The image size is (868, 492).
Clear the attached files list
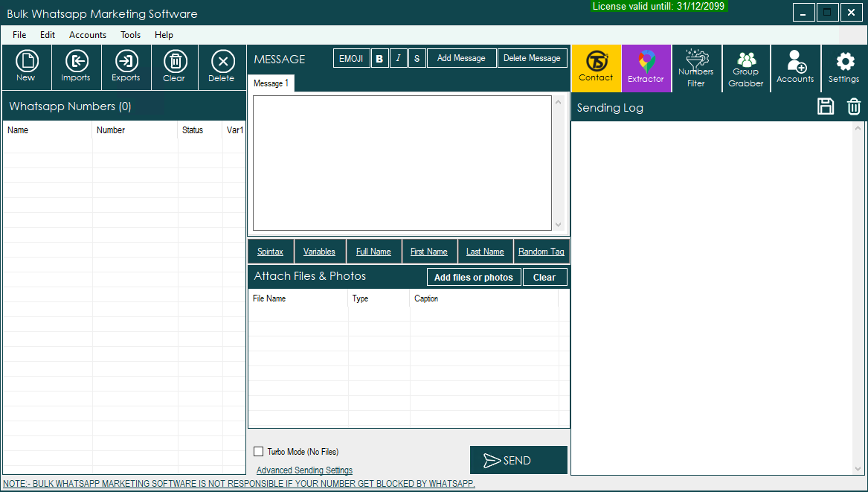pyautogui.click(x=544, y=277)
